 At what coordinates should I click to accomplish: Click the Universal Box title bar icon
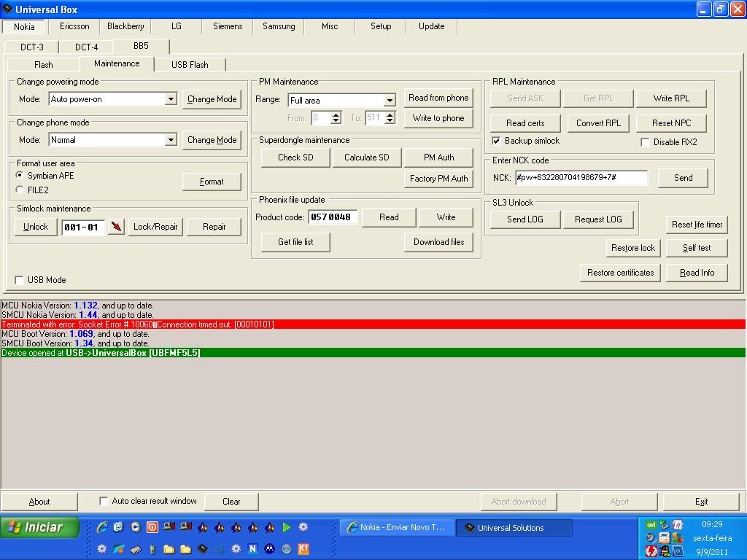coord(8,9)
